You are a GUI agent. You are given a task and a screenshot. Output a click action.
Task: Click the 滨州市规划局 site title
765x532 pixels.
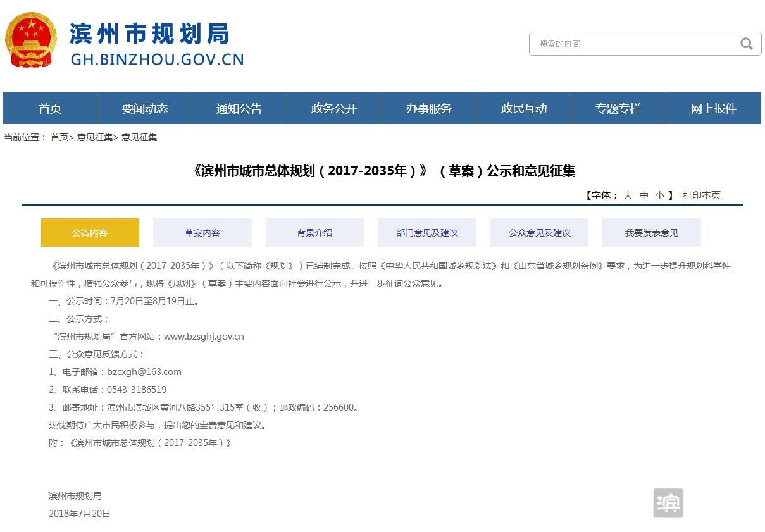pyautogui.click(x=149, y=34)
